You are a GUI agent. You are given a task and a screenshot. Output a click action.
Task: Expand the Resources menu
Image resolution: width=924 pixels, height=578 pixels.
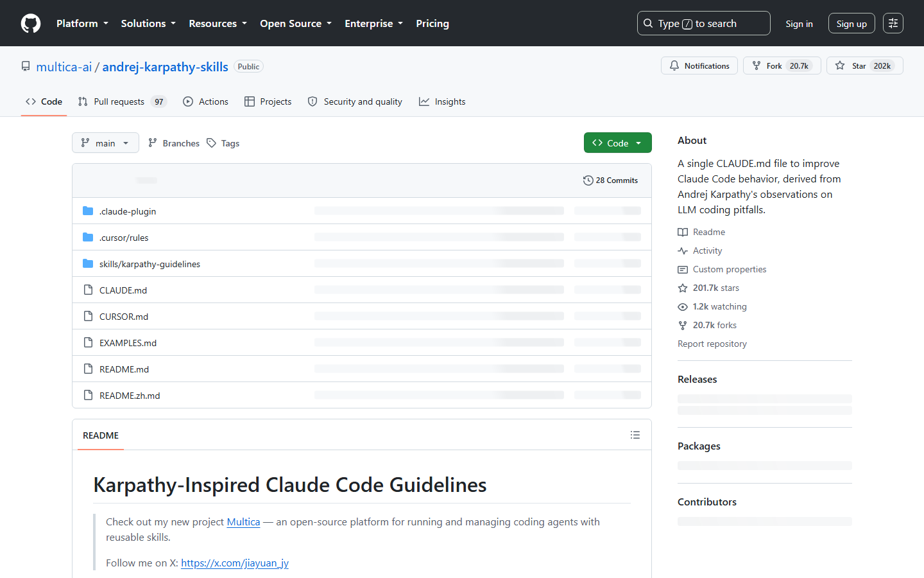(x=218, y=23)
